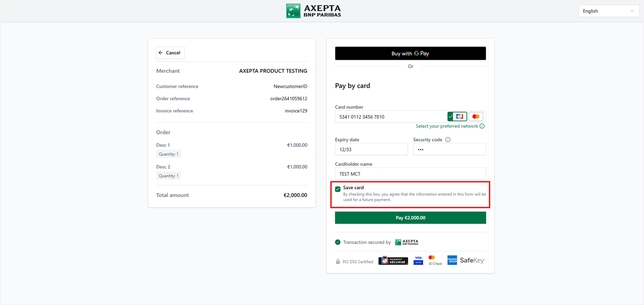Click into the Card number field

click(x=390, y=117)
